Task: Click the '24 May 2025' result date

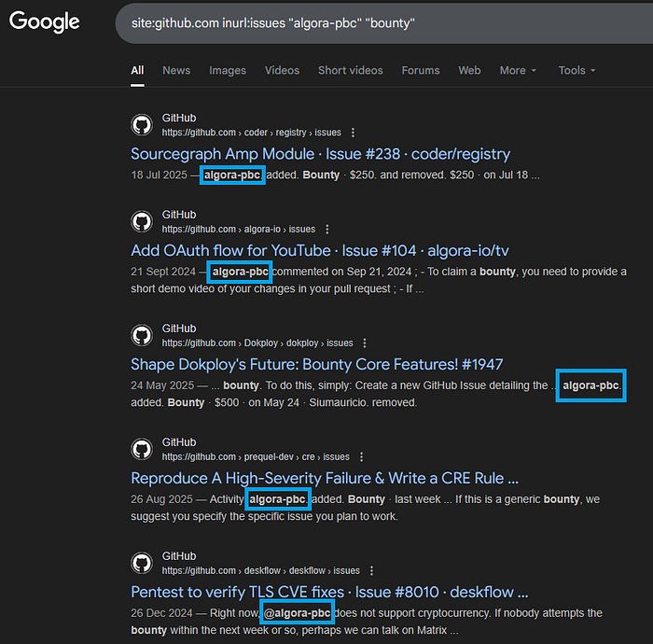Action: pyautogui.click(x=162, y=385)
